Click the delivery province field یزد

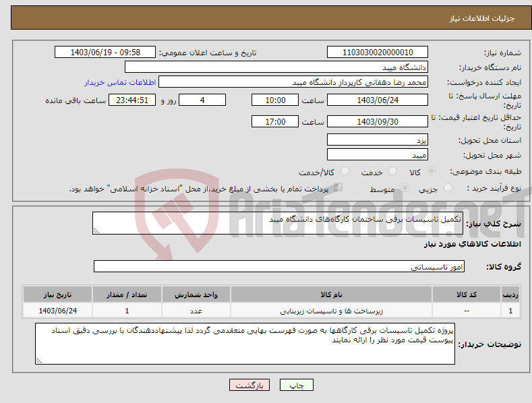click(378, 139)
